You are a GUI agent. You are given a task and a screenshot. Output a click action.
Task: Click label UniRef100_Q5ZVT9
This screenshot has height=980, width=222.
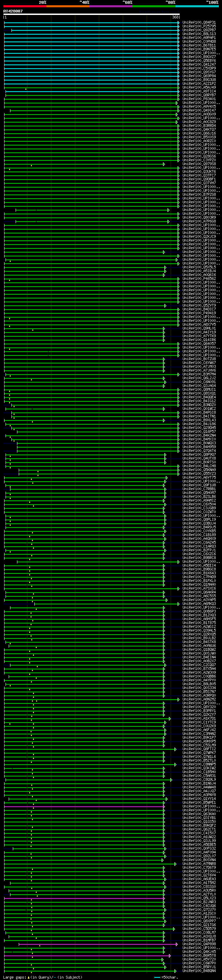[199, 305]
